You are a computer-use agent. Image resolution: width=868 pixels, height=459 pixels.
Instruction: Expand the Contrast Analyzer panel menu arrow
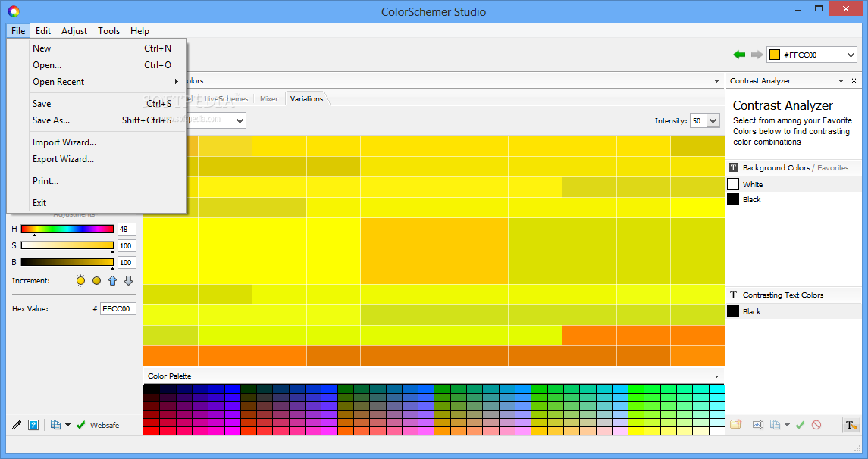841,81
